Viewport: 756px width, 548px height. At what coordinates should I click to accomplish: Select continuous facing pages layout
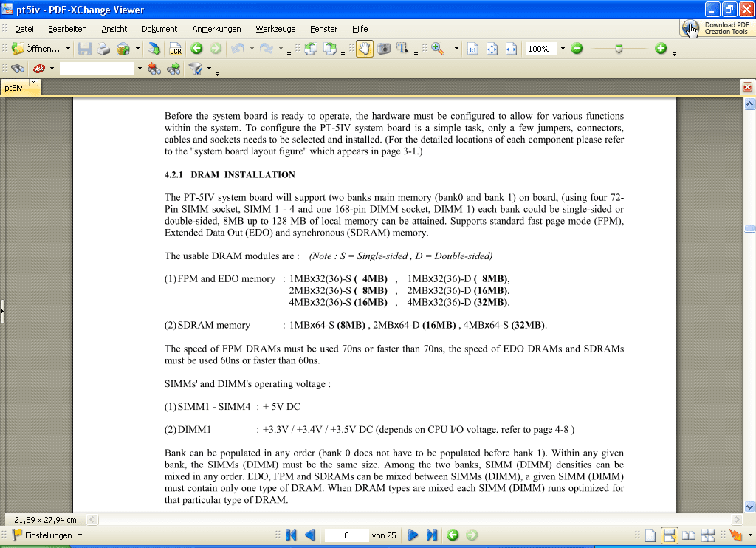[708, 535]
